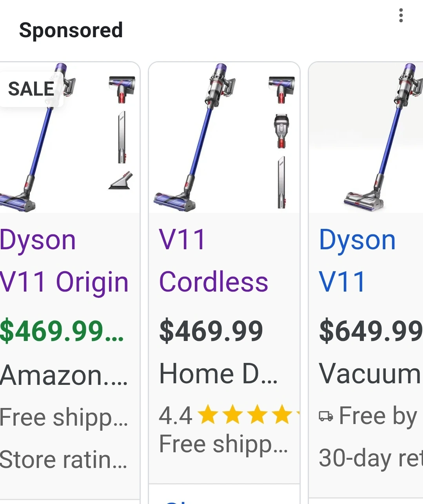
Task: Open the third Dyson V11 product image
Action: [366, 137]
